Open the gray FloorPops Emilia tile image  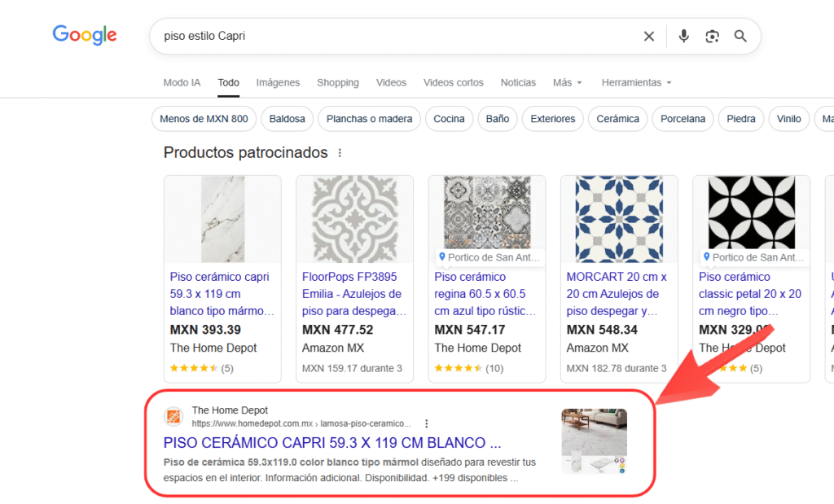(x=354, y=219)
